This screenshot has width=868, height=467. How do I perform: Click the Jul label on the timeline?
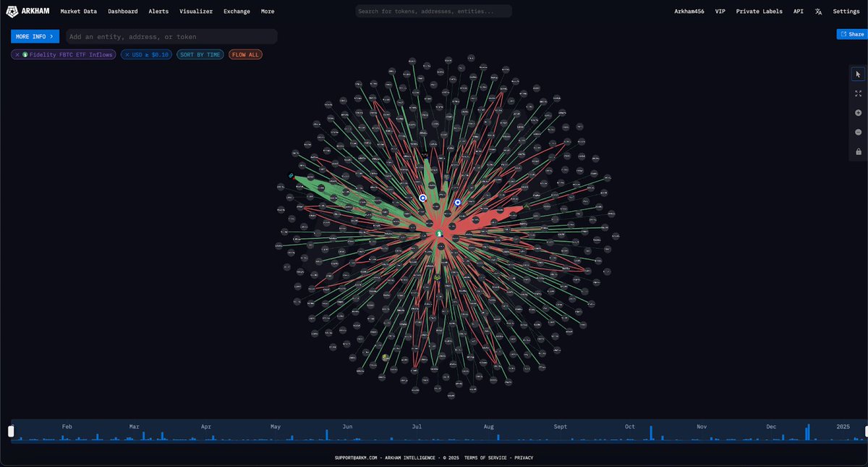pyautogui.click(x=417, y=426)
